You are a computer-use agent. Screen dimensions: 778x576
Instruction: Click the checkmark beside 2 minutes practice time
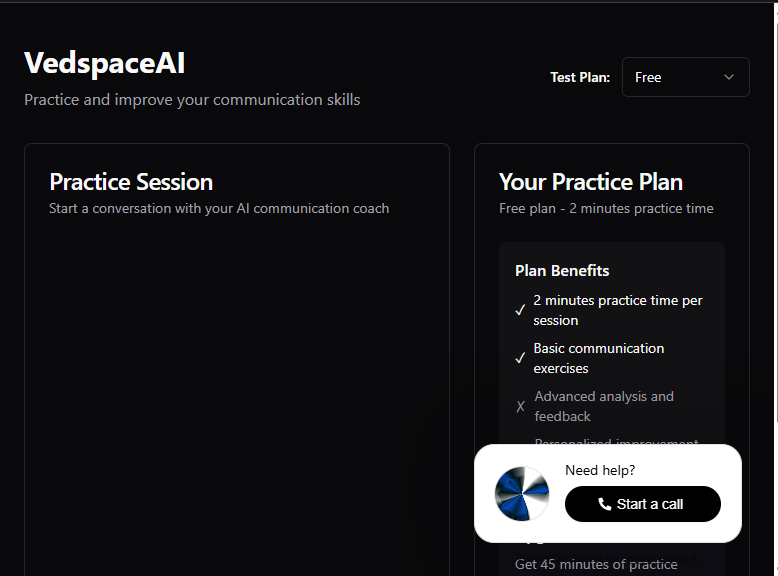520,310
